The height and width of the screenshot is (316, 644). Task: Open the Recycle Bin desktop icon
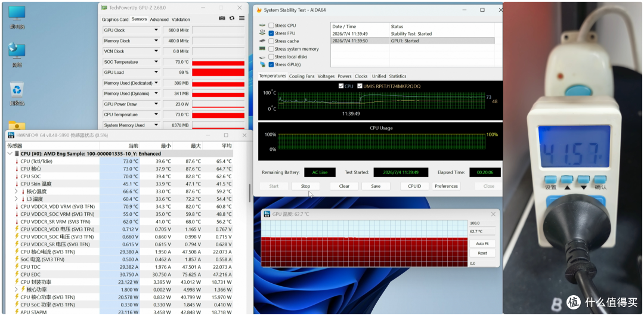coord(17,94)
